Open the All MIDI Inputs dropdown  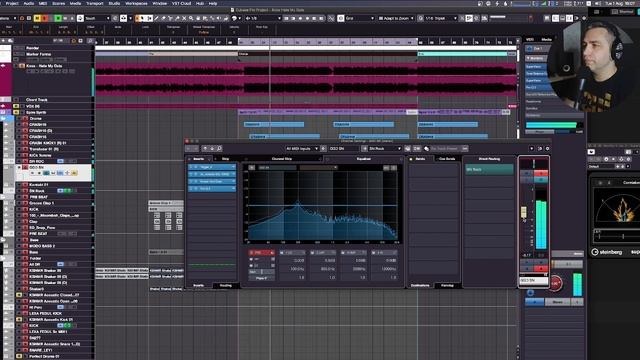click(302, 149)
